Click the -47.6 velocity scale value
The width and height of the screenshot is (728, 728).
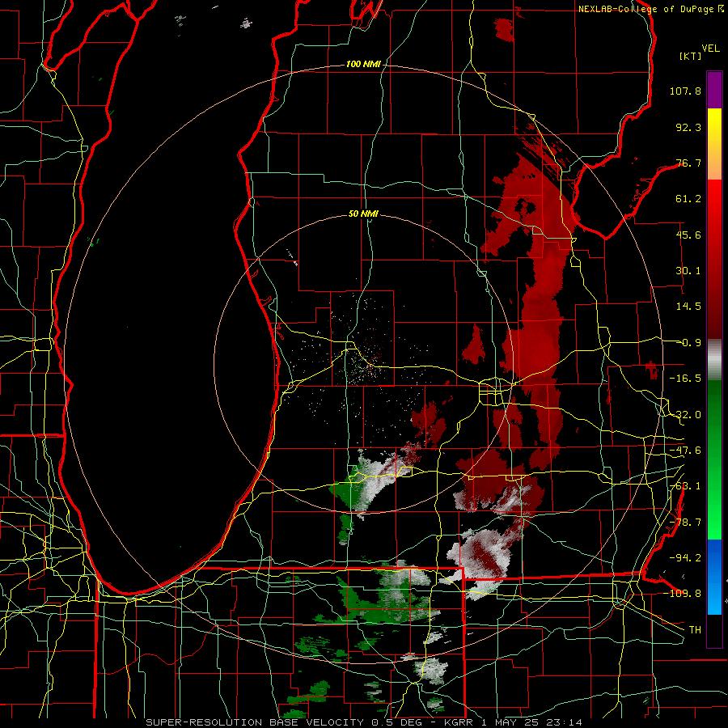click(x=685, y=451)
